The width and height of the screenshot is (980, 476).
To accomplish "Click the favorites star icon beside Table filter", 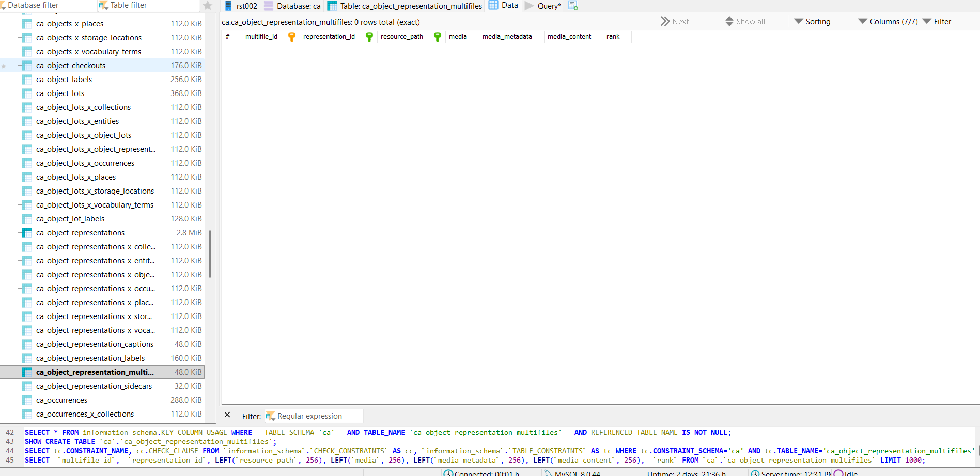I will coord(208,6).
